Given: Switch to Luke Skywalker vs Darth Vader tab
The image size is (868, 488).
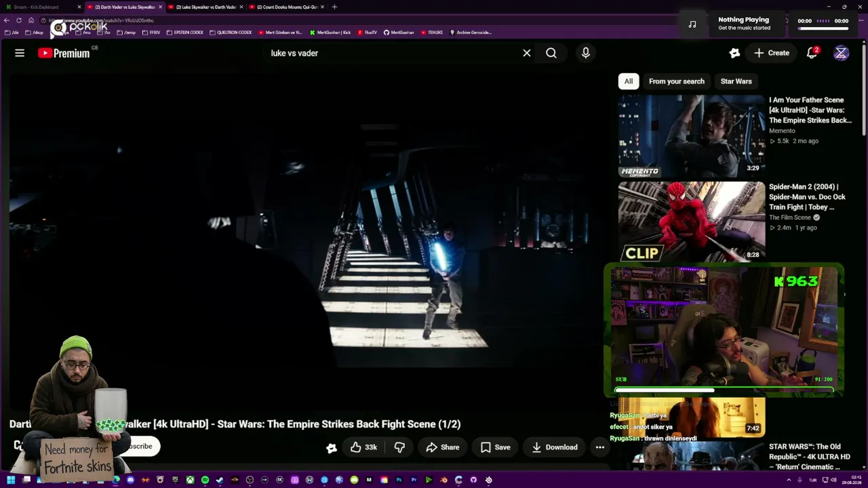Looking at the screenshot, I should coord(207,7).
